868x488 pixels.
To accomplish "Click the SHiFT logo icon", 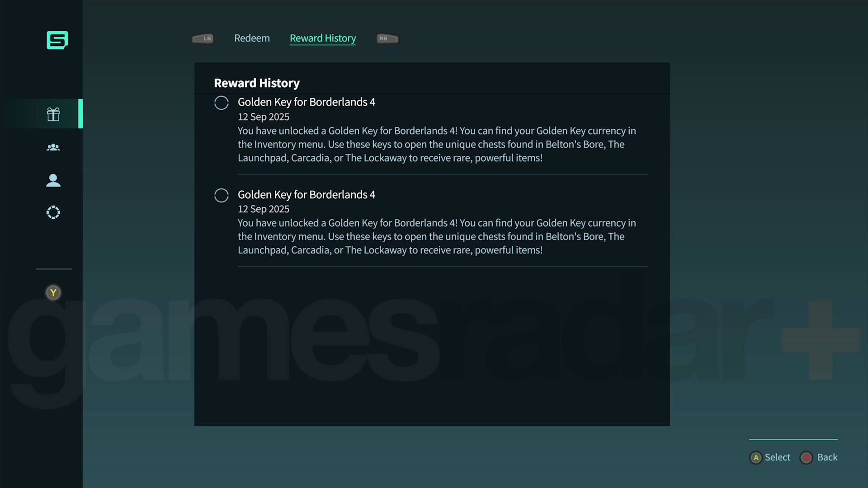I will (57, 40).
